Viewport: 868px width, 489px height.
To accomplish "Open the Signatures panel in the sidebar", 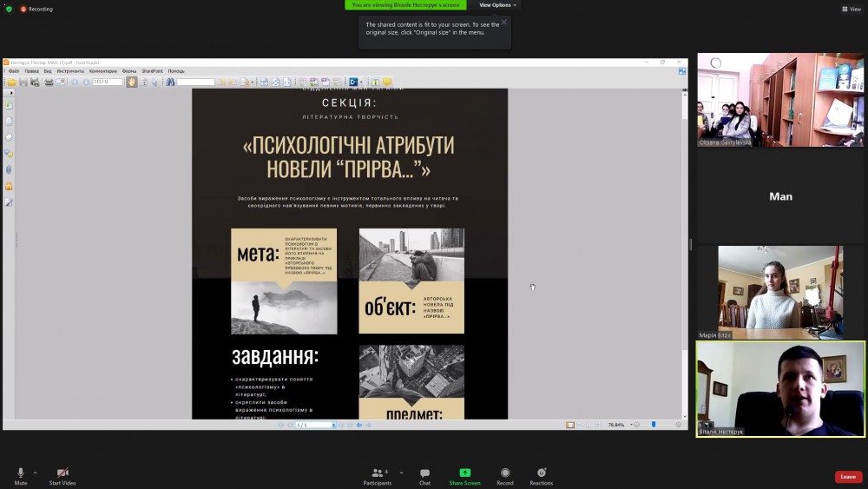I will (x=9, y=202).
